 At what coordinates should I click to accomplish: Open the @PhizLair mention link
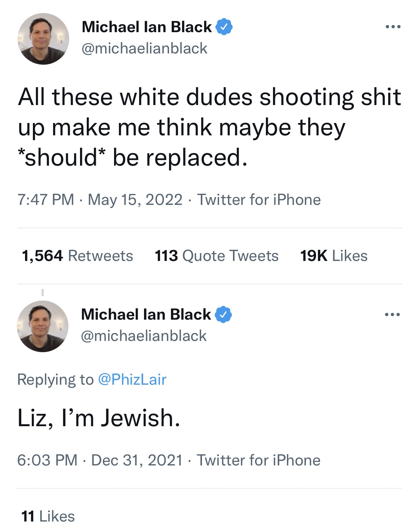pos(132,379)
